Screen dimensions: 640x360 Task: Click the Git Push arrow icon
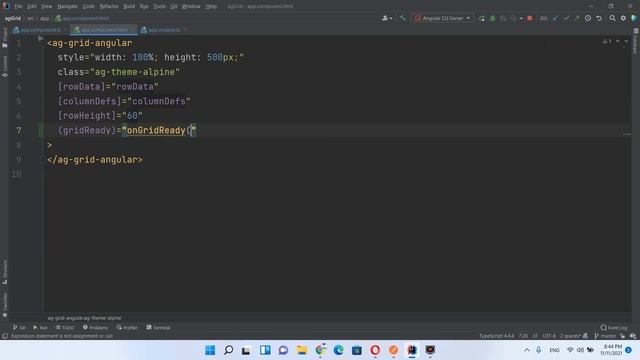(577, 18)
